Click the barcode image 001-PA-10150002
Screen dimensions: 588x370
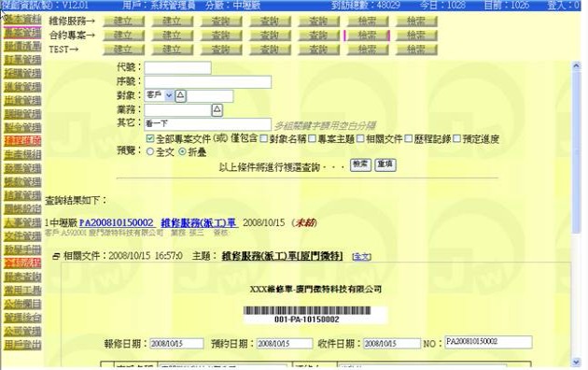click(x=307, y=315)
